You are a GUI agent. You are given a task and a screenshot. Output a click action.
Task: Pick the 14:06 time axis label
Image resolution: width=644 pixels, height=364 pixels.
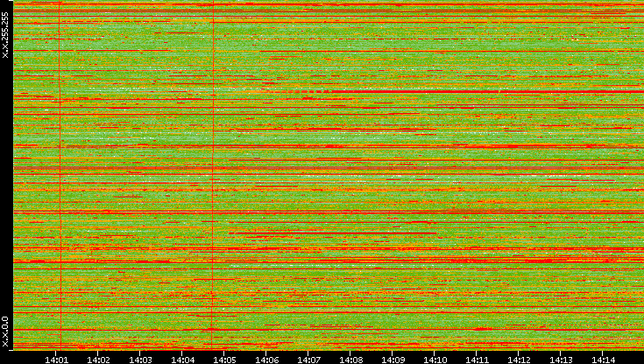click(x=266, y=360)
